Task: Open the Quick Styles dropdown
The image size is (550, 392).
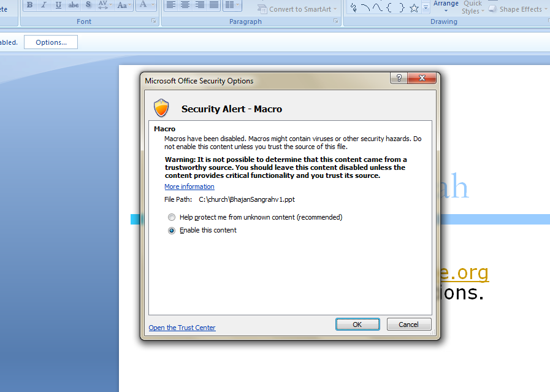Action: [x=473, y=7]
